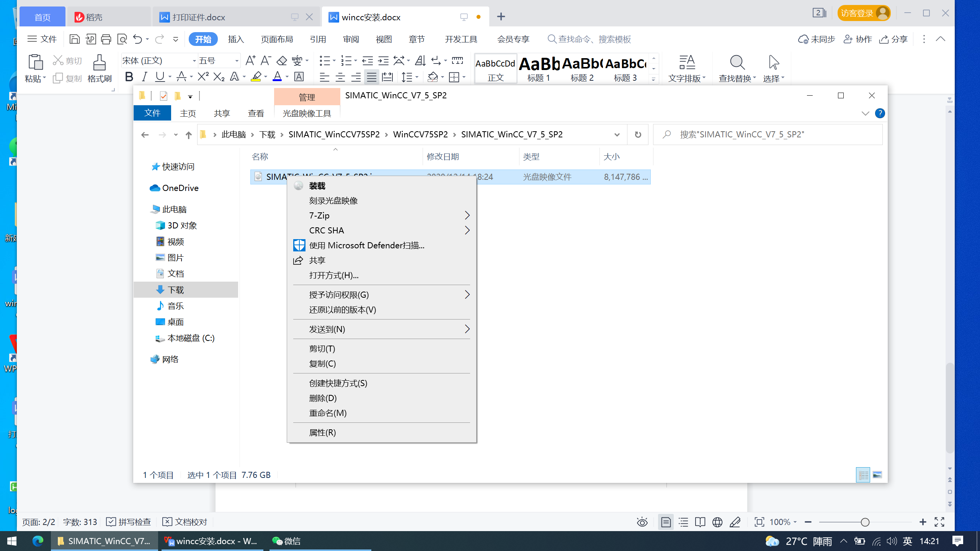Expand the address bar path history dropdown
Screen dimensions: 980x551
[x=617, y=135]
